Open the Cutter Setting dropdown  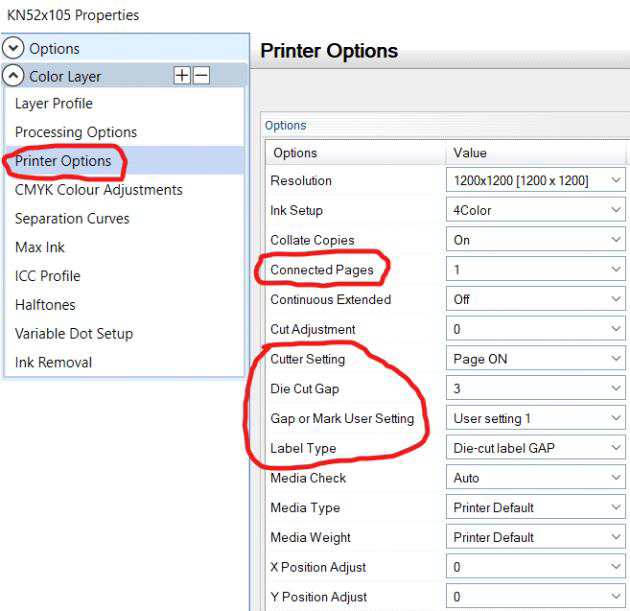click(x=536, y=358)
